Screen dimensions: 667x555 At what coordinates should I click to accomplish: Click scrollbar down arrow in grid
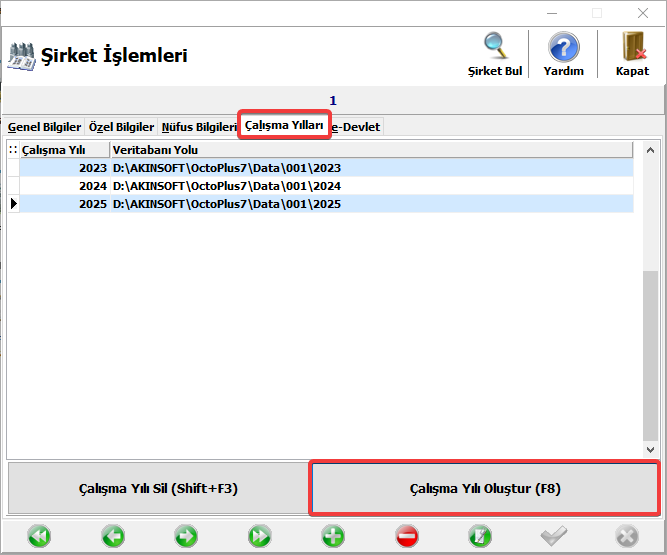(x=649, y=451)
